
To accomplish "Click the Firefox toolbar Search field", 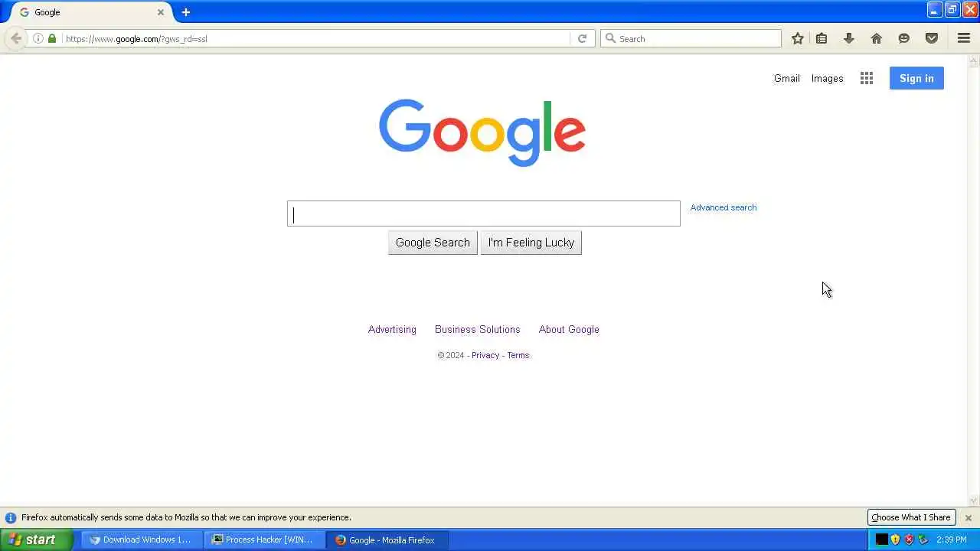I will 691,38.
